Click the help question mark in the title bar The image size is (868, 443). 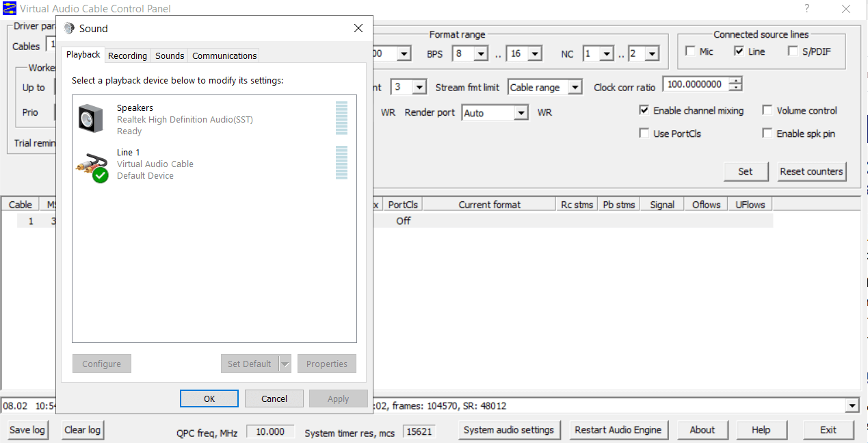[807, 9]
